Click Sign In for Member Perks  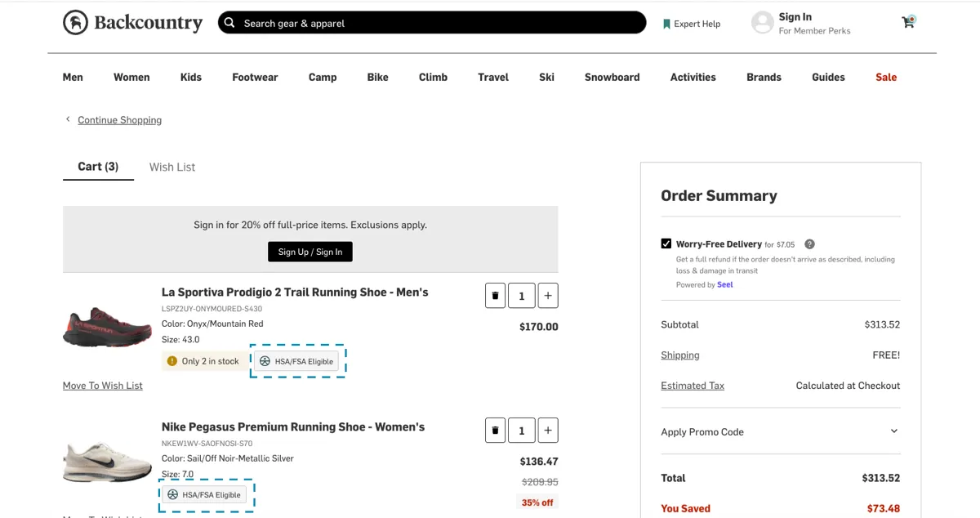tap(801, 23)
